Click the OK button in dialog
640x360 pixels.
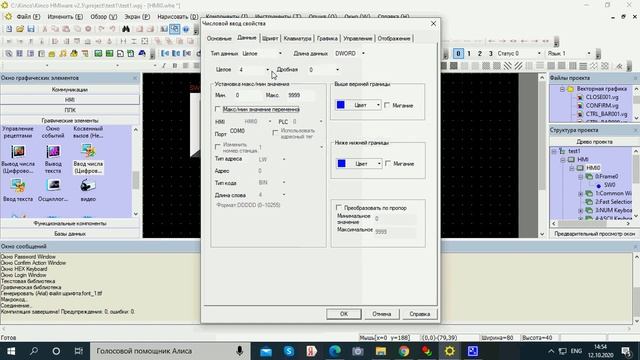[x=344, y=314]
